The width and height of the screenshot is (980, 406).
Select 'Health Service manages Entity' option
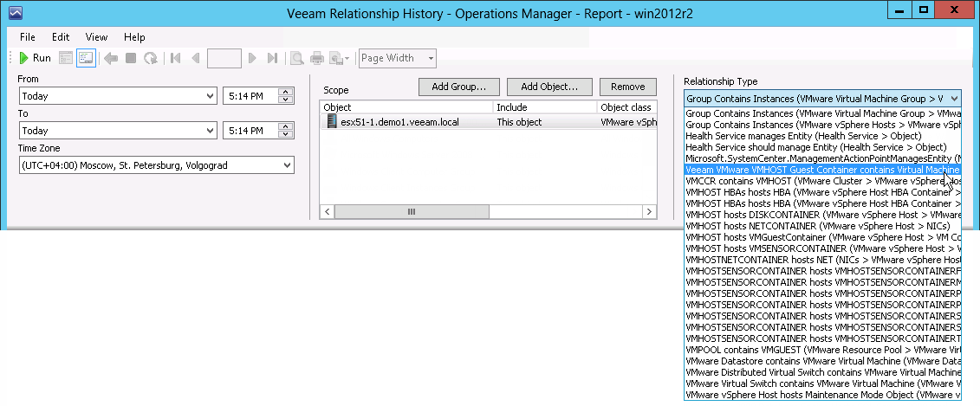pyautogui.click(x=822, y=136)
